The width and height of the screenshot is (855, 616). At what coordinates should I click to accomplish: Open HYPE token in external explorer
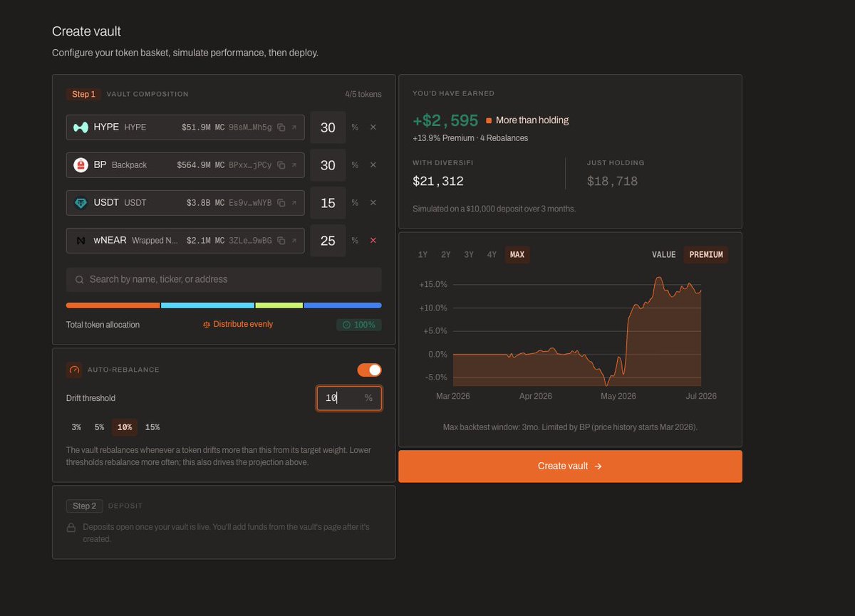[x=294, y=127]
